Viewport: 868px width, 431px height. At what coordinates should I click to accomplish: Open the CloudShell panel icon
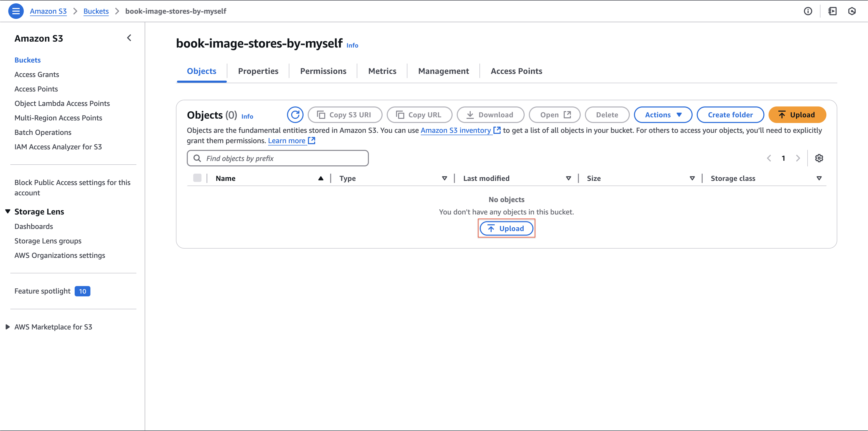tap(832, 11)
